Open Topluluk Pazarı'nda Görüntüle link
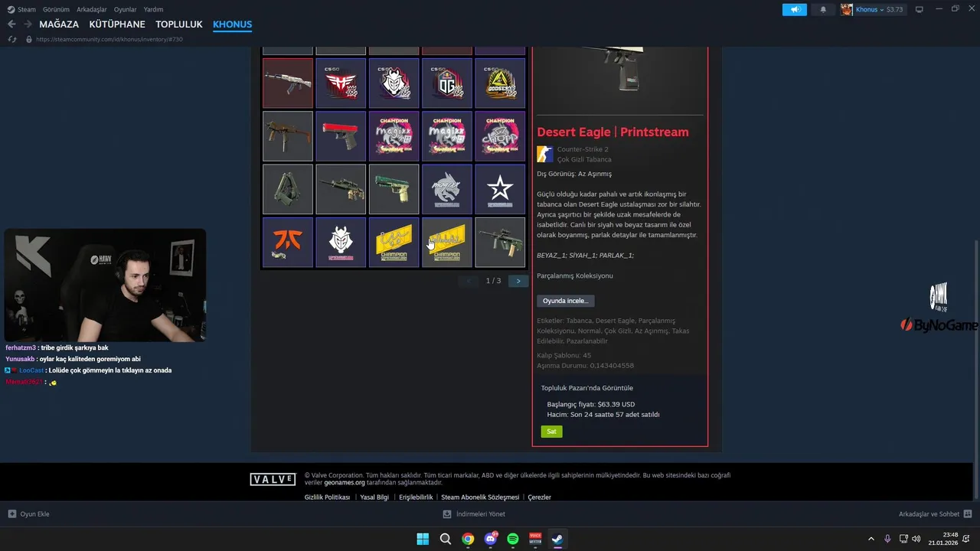The width and height of the screenshot is (980, 551). pyautogui.click(x=587, y=388)
